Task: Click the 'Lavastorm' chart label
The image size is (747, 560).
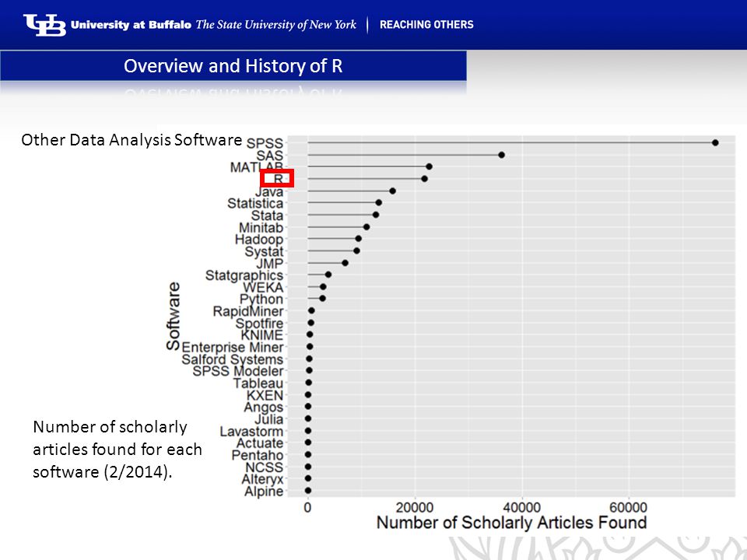Action: (251, 432)
